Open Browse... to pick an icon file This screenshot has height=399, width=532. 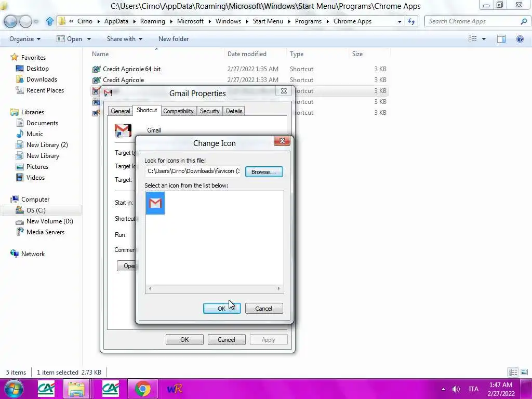(x=263, y=171)
